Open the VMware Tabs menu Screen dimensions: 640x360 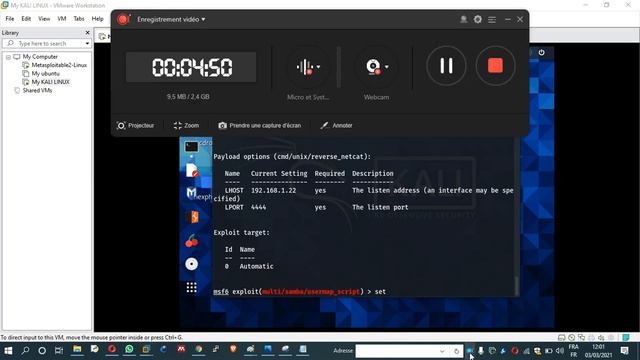tap(79, 19)
